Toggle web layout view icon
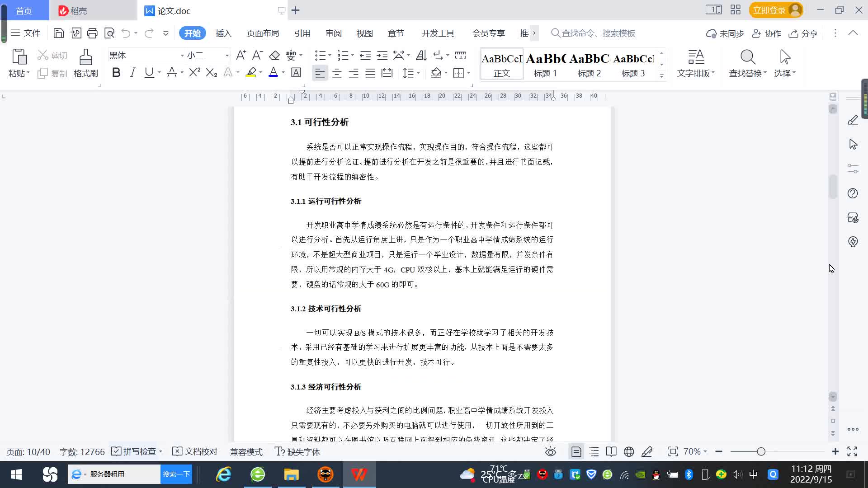This screenshot has height=488, width=868. coord(628,451)
